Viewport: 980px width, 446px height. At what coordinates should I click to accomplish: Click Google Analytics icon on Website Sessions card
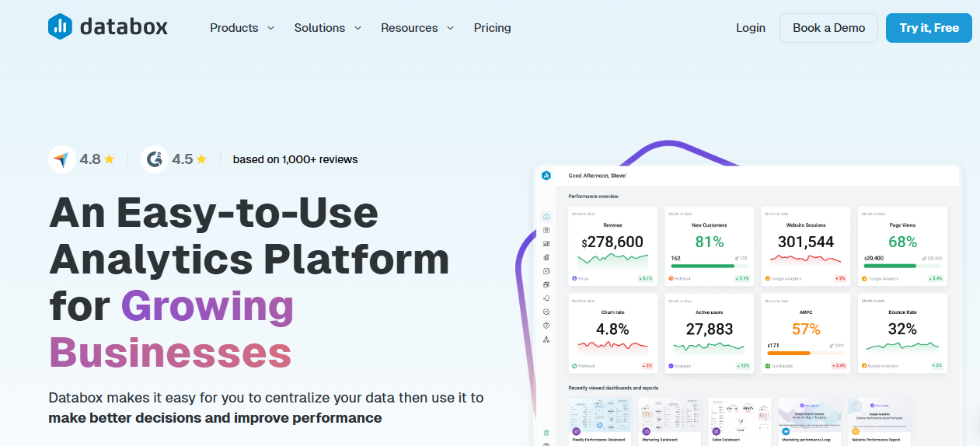(x=768, y=278)
